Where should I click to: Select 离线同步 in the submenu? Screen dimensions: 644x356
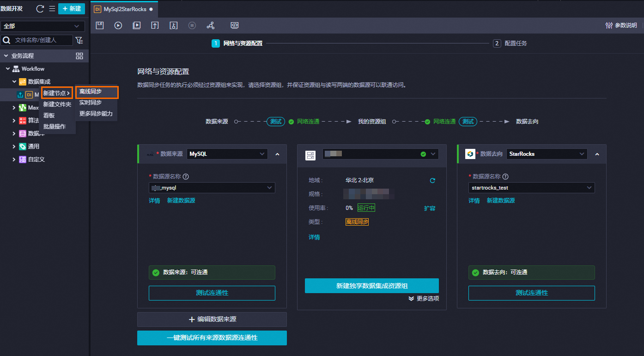point(97,92)
